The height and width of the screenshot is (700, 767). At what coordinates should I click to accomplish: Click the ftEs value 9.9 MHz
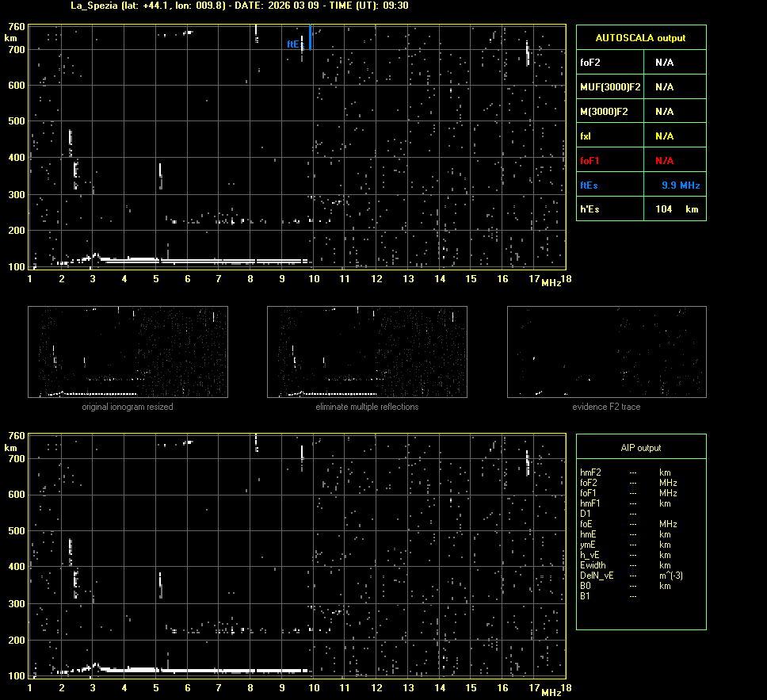tap(681, 186)
